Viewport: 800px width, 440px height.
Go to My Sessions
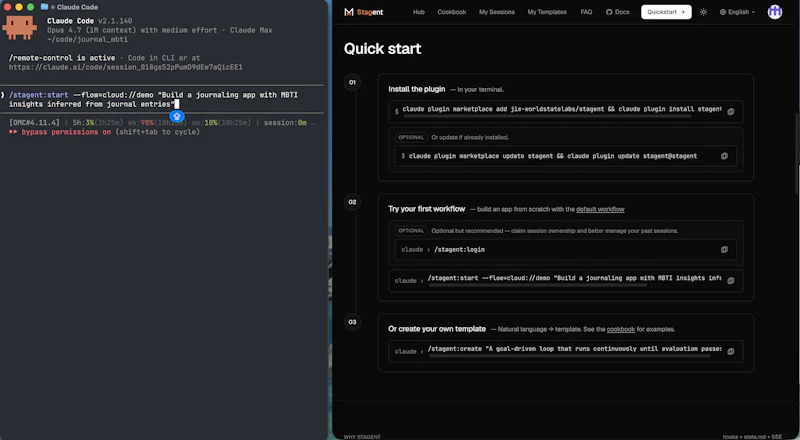497,12
